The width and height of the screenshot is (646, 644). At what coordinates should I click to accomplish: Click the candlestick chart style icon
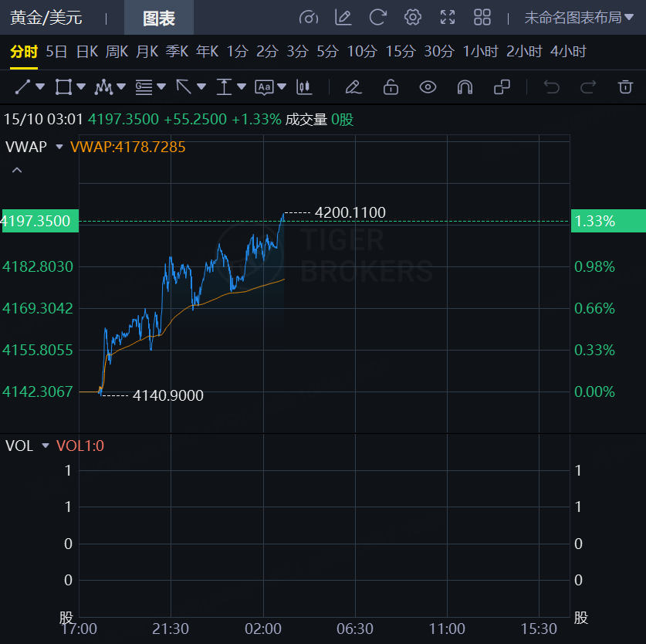(x=305, y=86)
